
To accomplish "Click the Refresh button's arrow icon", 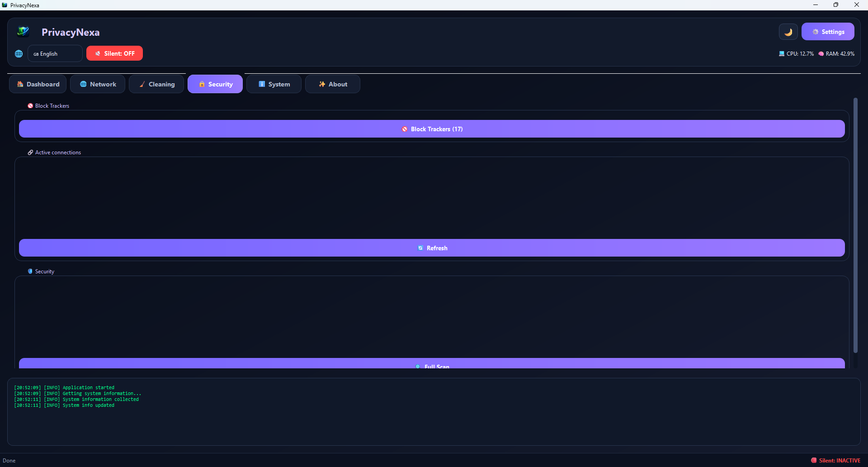I will [420, 248].
